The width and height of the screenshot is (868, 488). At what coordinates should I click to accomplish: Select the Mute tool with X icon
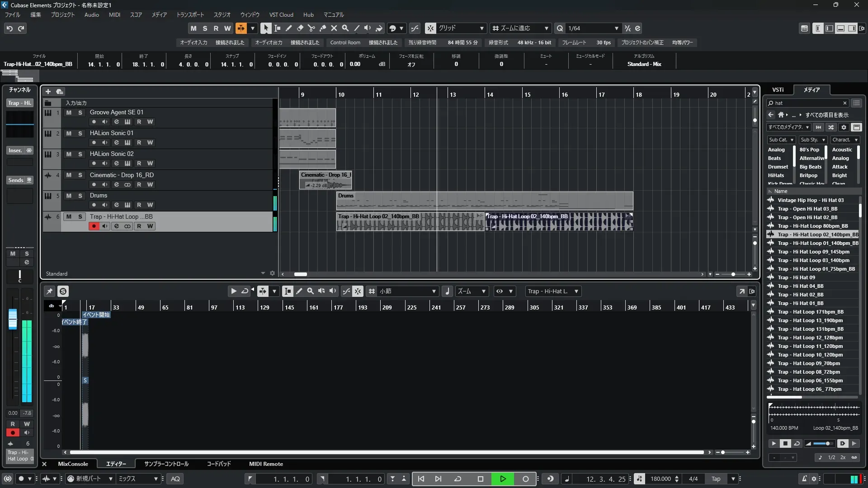334,28
